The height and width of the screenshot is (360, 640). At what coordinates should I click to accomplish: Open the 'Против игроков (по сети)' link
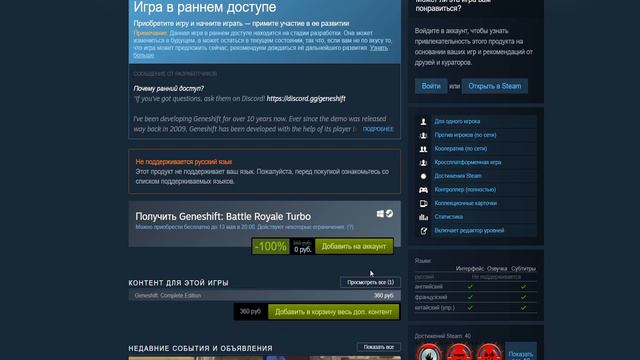(x=465, y=135)
